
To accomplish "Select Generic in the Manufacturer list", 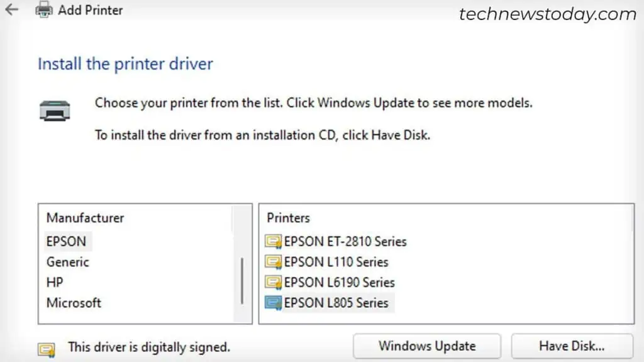I will (x=68, y=262).
